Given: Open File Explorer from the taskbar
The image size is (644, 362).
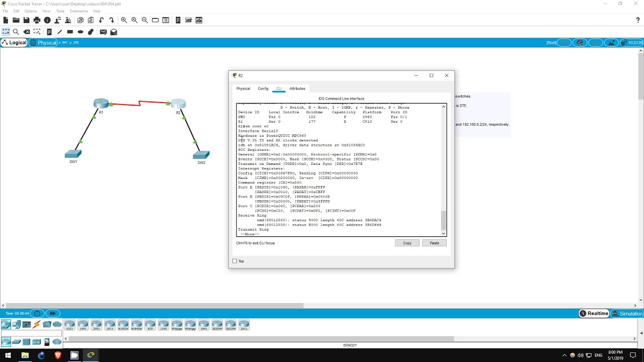Looking at the screenshot, I should click(25, 355).
